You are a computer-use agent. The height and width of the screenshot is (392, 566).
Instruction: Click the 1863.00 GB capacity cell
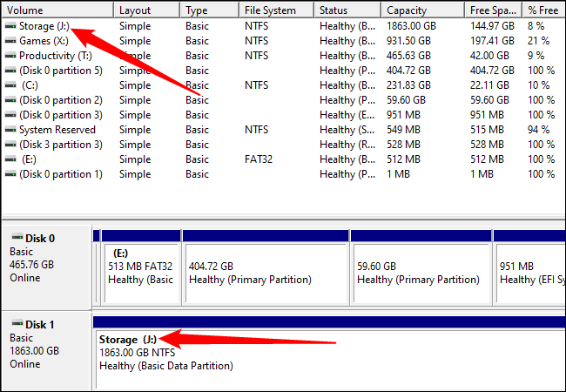pyautogui.click(x=411, y=26)
